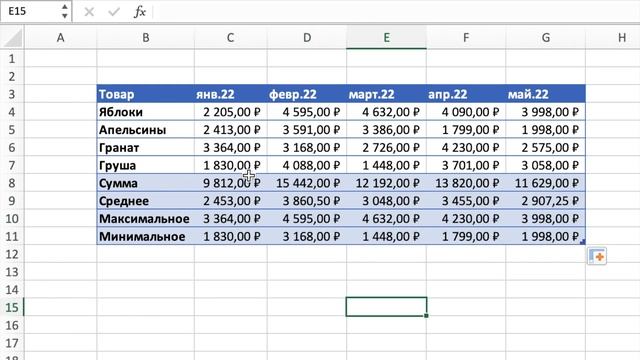
Task: Select row 8 header
Action: (x=12, y=183)
